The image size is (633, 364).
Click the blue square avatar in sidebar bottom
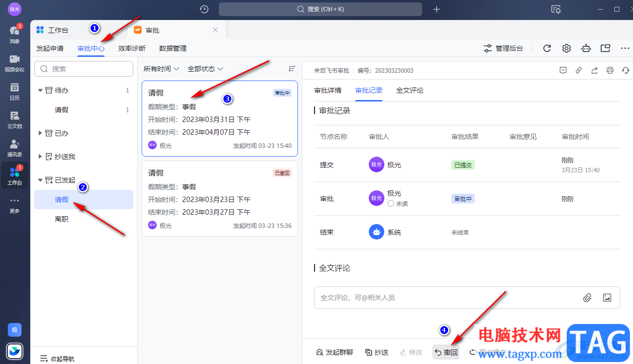(15, 330)
